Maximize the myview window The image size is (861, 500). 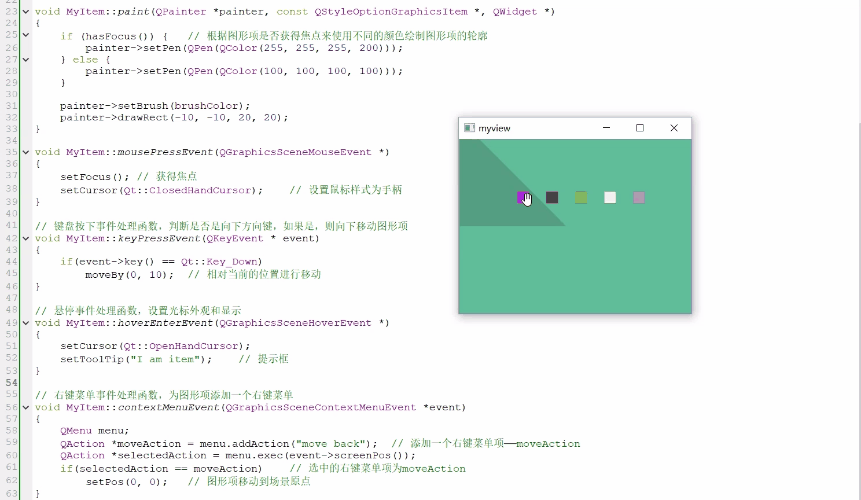point(640,128)
